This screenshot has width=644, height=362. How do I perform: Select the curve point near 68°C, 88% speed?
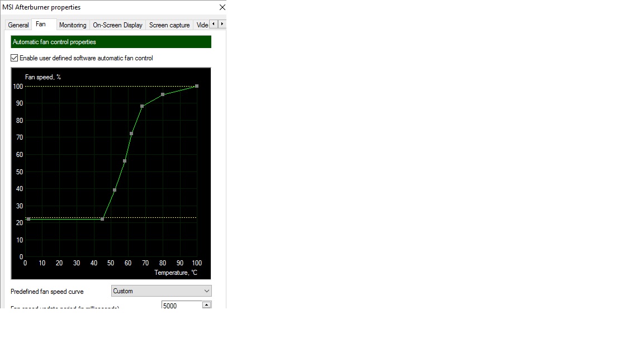coord(142,106)
